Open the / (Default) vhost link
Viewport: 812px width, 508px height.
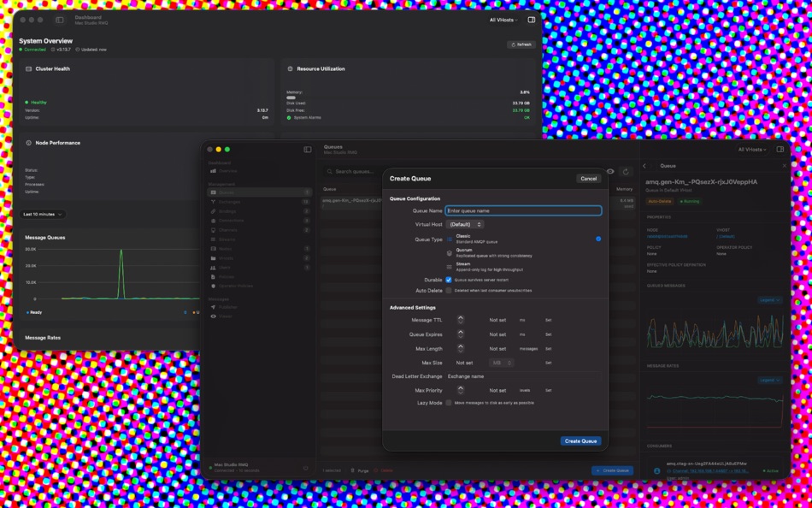(x=726, y=236)
